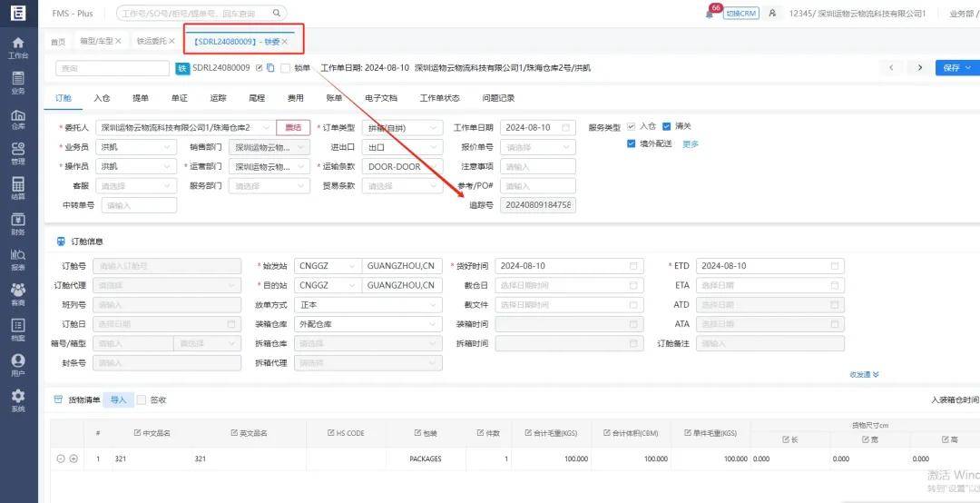Click the 票结 button next to 委托人
This screenshot has width=980, height=503.
click(293, 128)
